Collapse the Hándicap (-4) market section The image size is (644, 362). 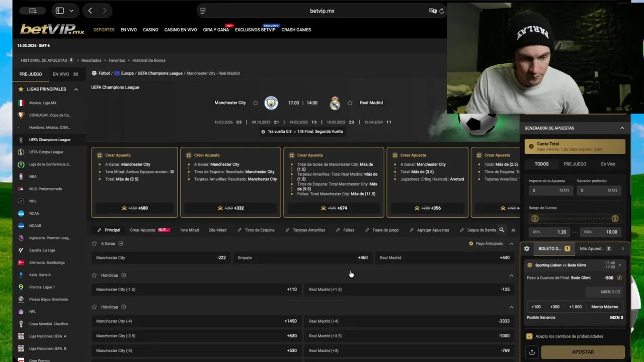[511, 307]
